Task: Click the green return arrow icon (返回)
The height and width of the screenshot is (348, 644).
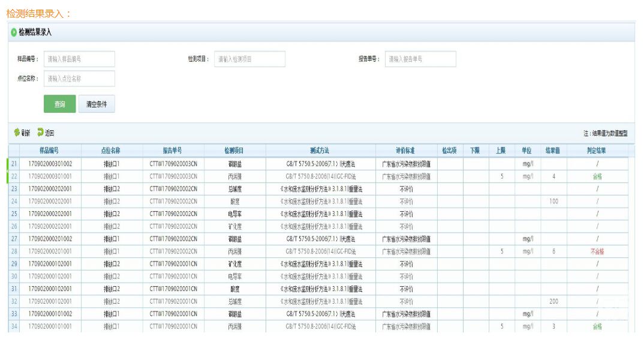Action: [x=41, y=133]
